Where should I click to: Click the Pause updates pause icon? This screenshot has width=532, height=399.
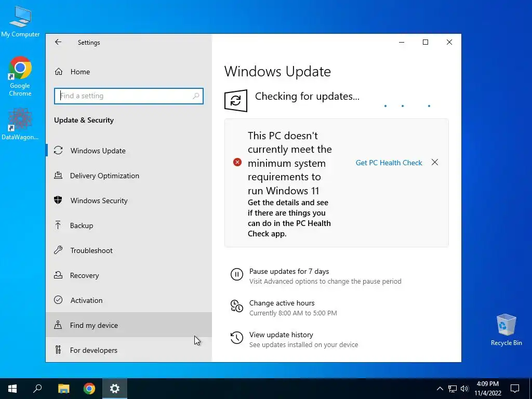(x=236, y=274)
